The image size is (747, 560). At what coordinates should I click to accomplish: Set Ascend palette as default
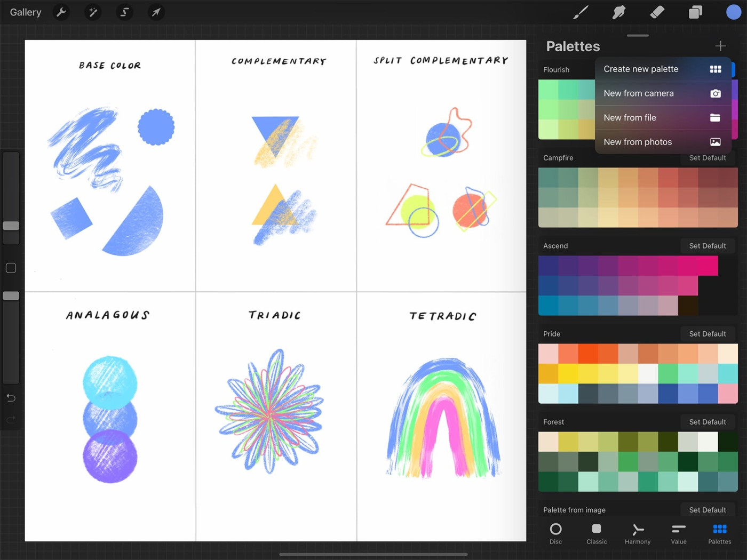[x=707, y=246]
